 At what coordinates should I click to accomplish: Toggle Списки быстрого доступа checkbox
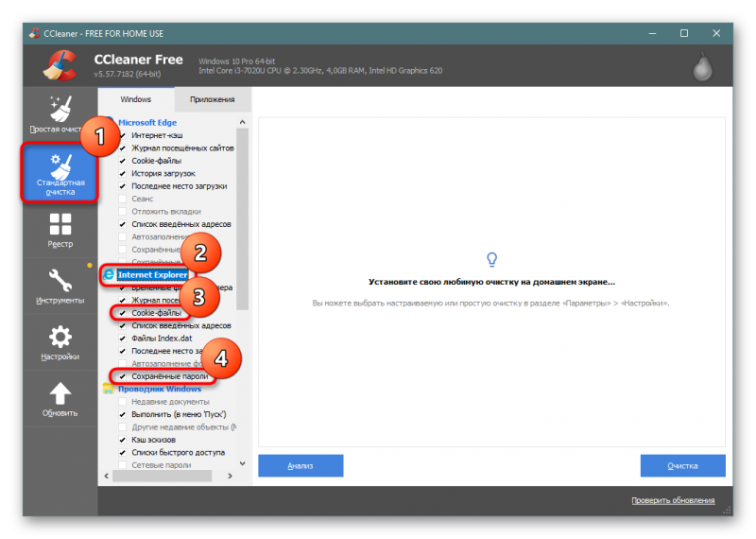123,453
